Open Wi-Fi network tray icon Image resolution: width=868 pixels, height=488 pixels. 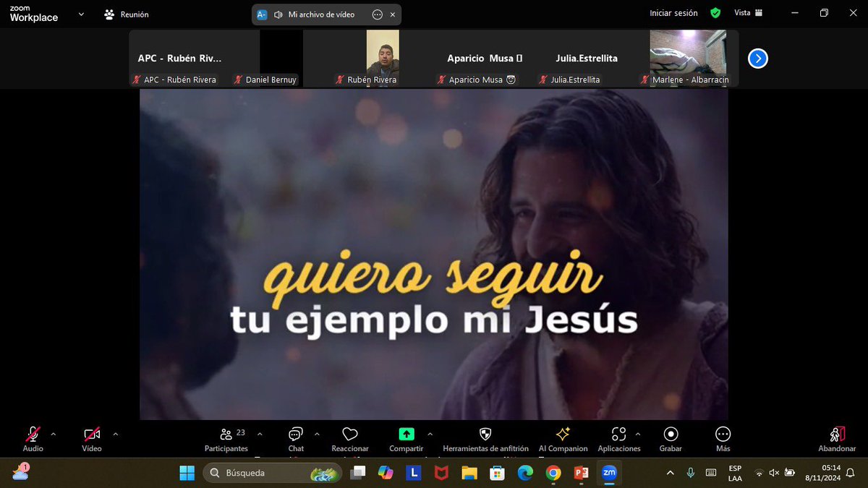point(759,473)
